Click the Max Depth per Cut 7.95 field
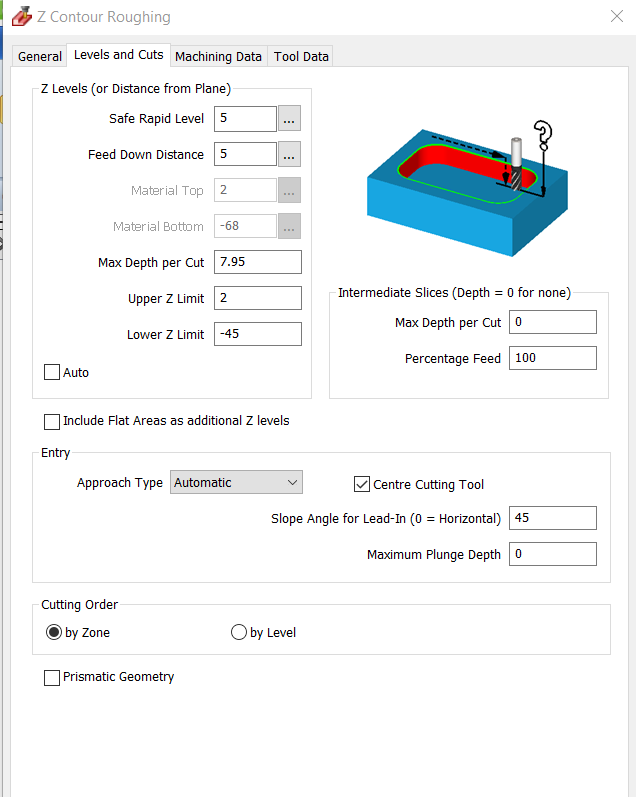 coord(257,262)
